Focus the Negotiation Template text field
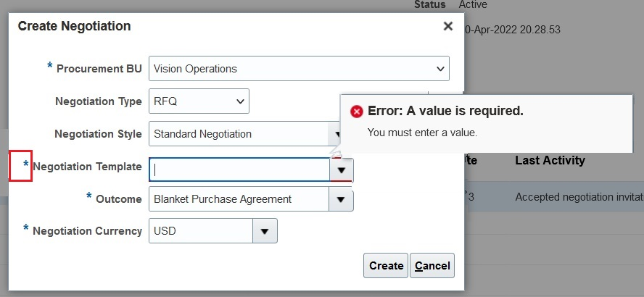This screenshot has height=297, width=644. (x=239, y=170)
